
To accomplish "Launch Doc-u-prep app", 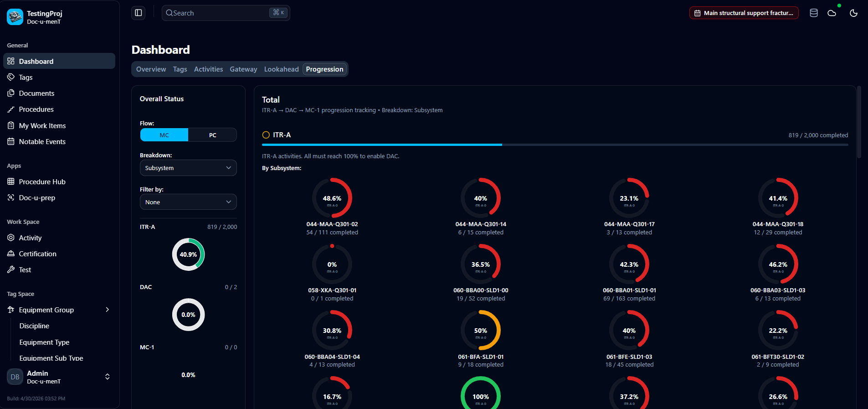I will (59, 198).
